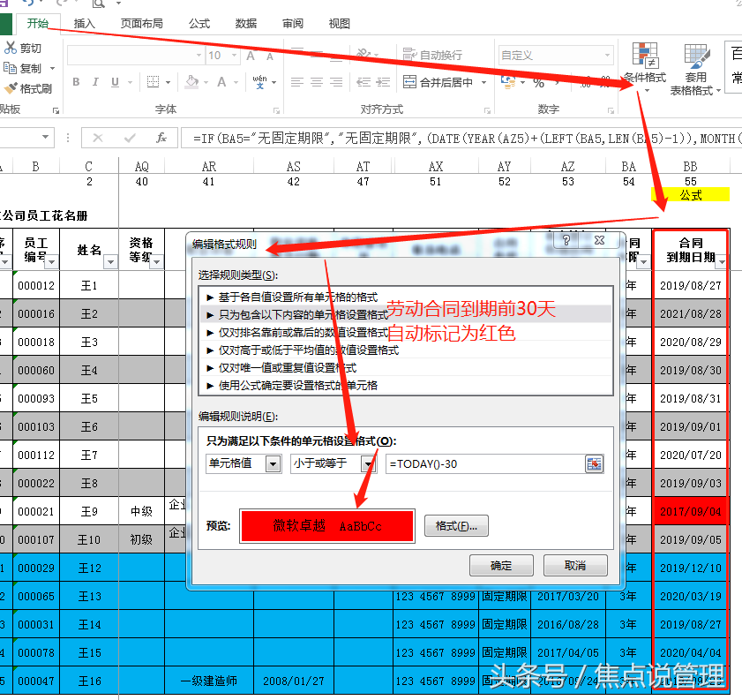This screenshot has height=700, width=742.
Task: Click the formula bar cancel X
Action: tap(98, 138)
